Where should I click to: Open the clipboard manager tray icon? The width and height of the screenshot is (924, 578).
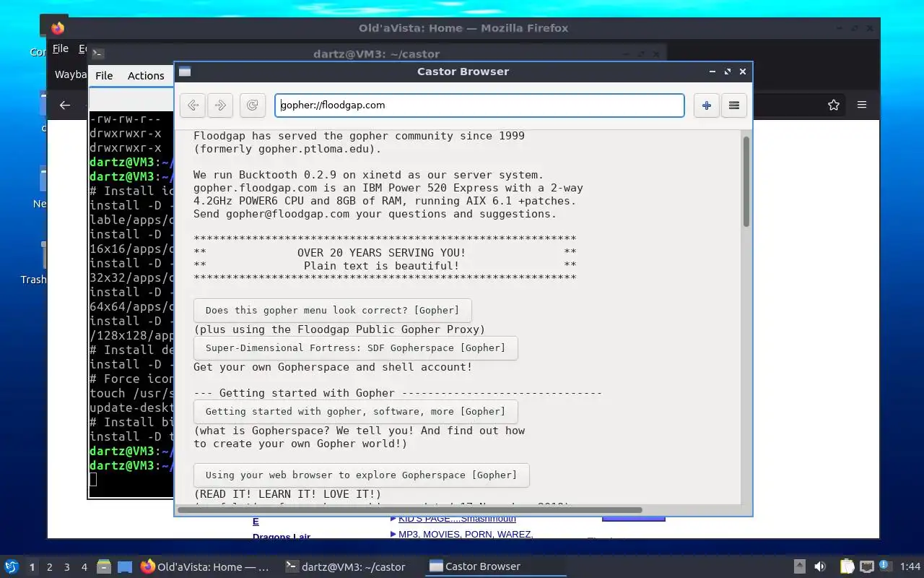coord(847,566)
